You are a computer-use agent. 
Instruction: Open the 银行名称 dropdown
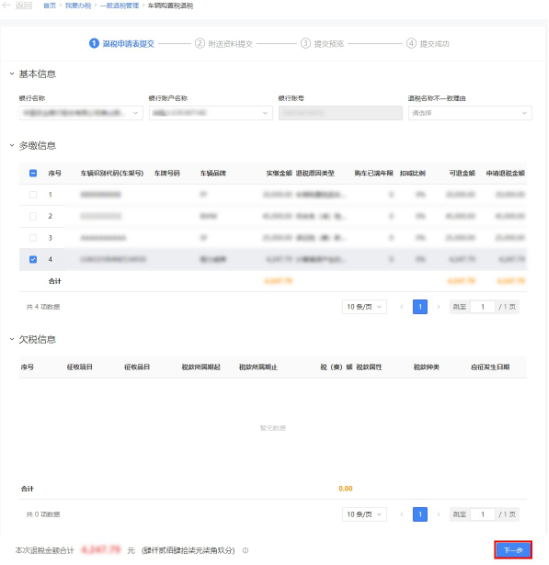pyautogui.click(x=81, y=113)
